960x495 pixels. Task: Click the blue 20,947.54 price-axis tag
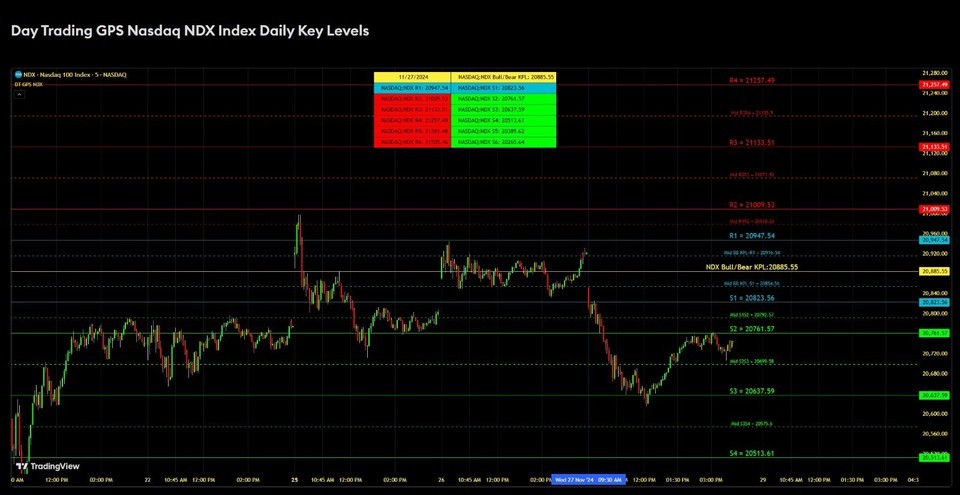pos(934,240)
